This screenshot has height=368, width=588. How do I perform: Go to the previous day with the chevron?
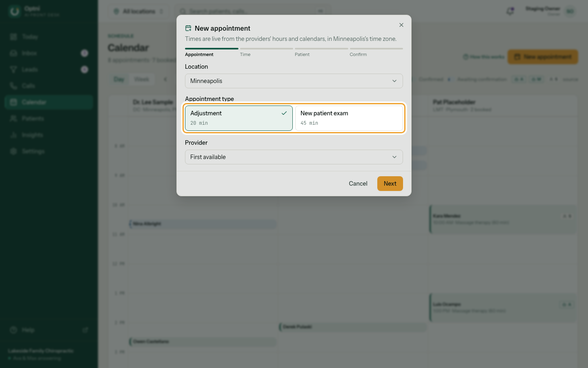pos(165,79)
